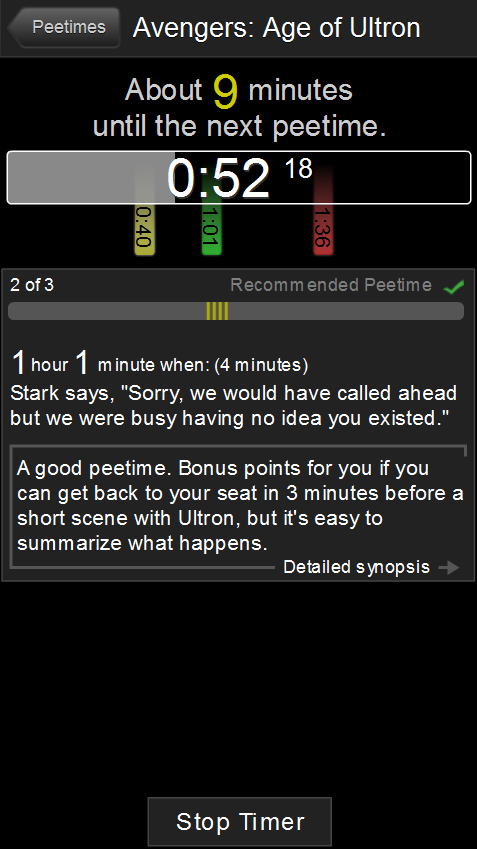Click the gray elapsed portion of the timer bar

click(91, 178)
